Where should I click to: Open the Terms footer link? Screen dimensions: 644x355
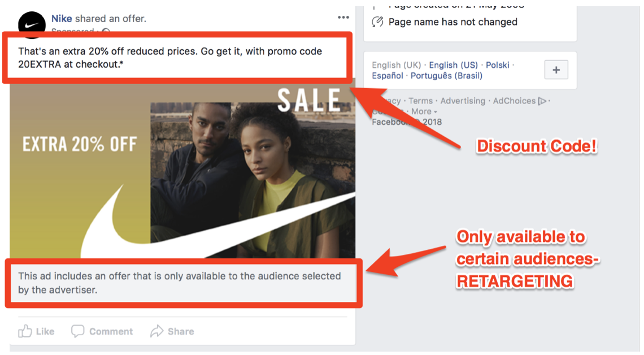coord(420,101)
